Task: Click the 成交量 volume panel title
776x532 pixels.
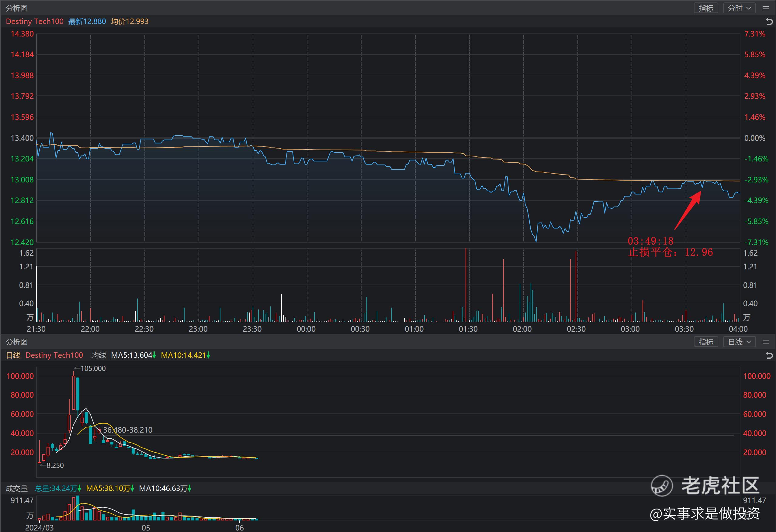Action: [17, 488]
